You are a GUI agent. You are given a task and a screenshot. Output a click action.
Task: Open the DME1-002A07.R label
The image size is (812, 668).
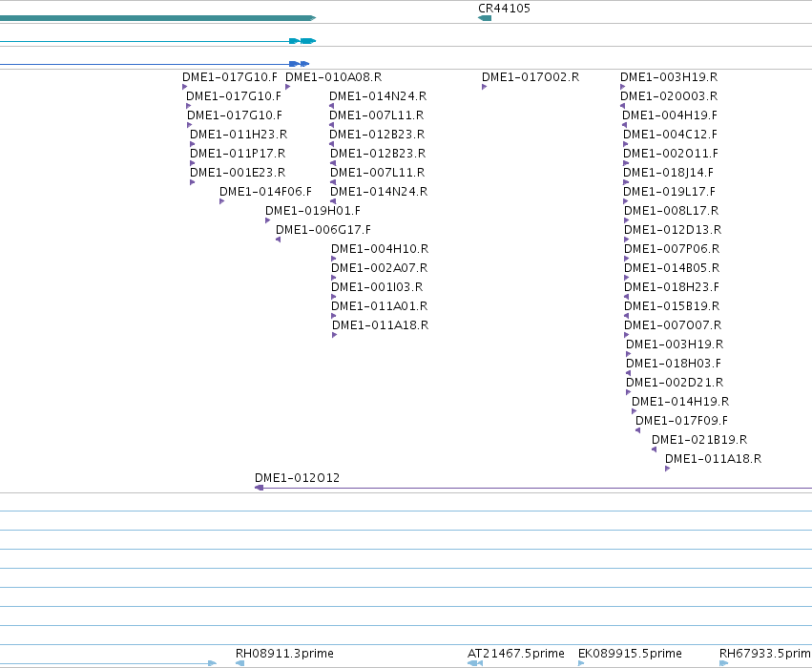379,268
